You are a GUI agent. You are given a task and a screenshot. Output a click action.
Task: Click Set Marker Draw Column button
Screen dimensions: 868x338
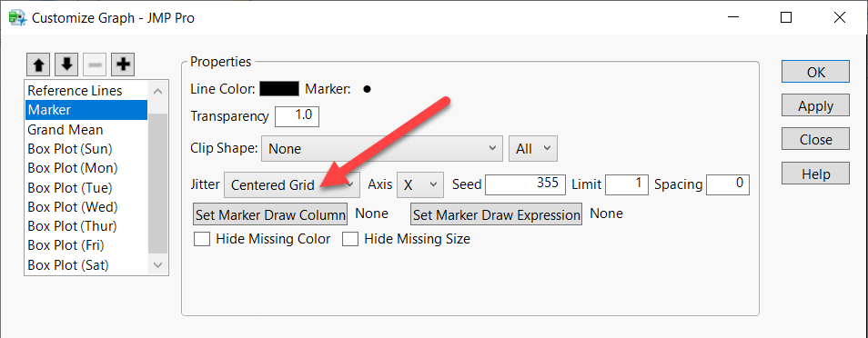pyautogui.click(x=270, y=214)
